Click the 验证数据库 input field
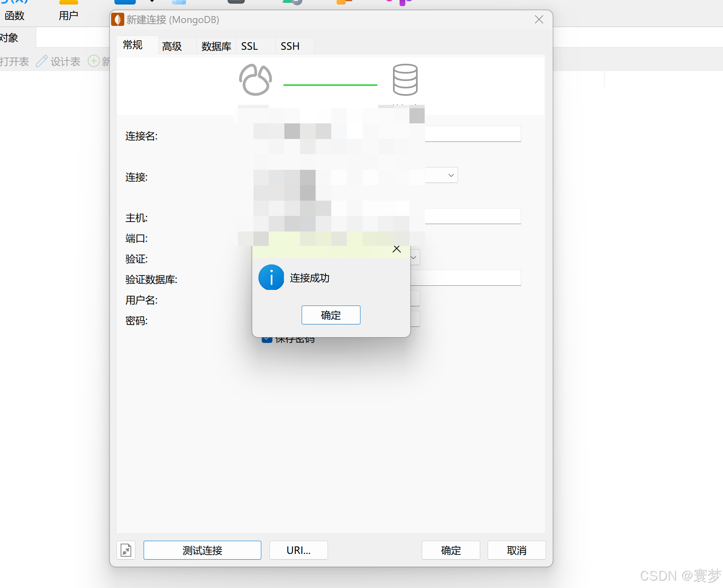This screenshot has height=588, width=723. click(x=466, y=278)
